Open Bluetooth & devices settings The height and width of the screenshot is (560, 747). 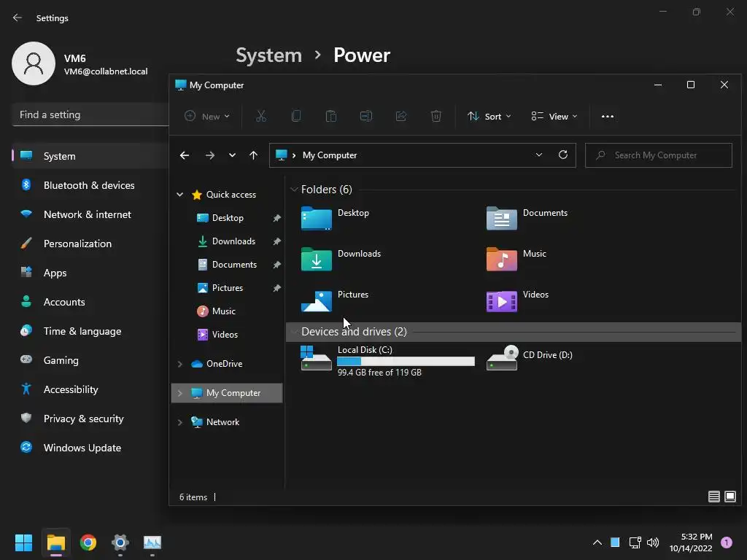point(90,185)
